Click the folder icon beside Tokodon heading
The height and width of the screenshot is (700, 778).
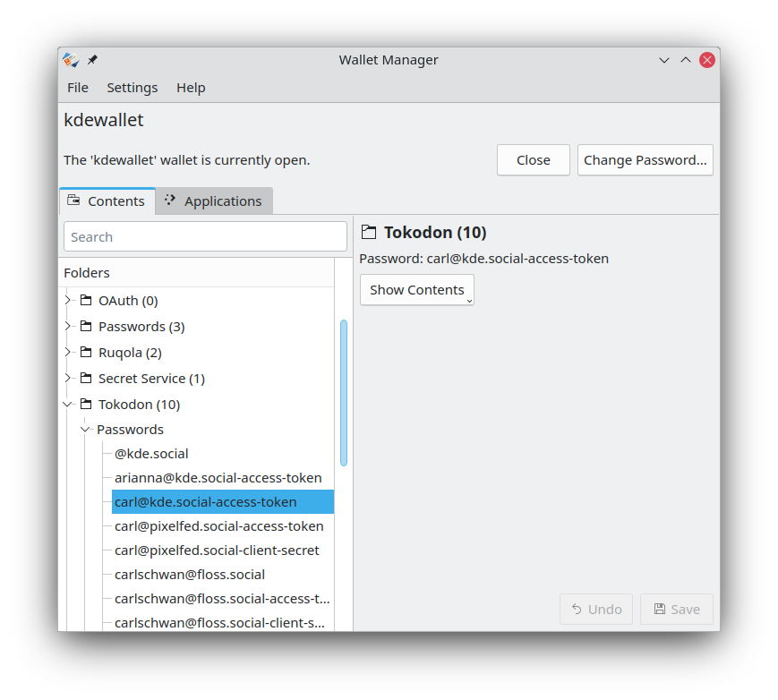pos(368,233)
